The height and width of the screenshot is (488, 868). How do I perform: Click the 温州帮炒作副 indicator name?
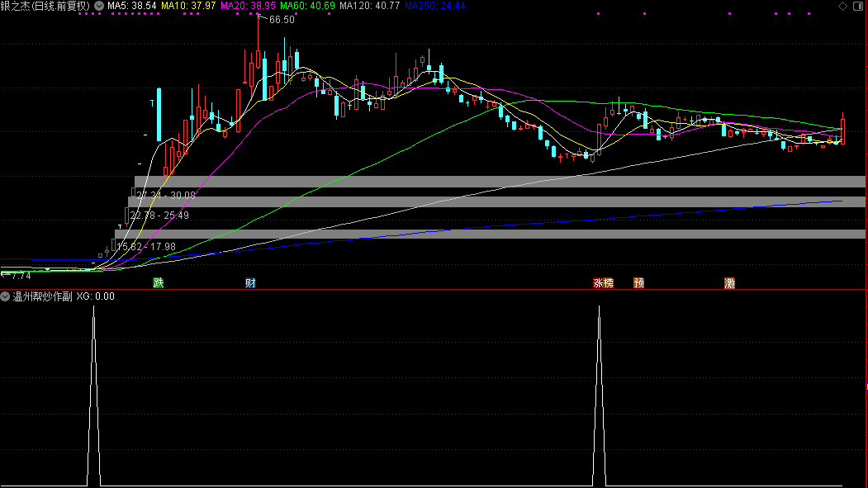tap(43, 296)
